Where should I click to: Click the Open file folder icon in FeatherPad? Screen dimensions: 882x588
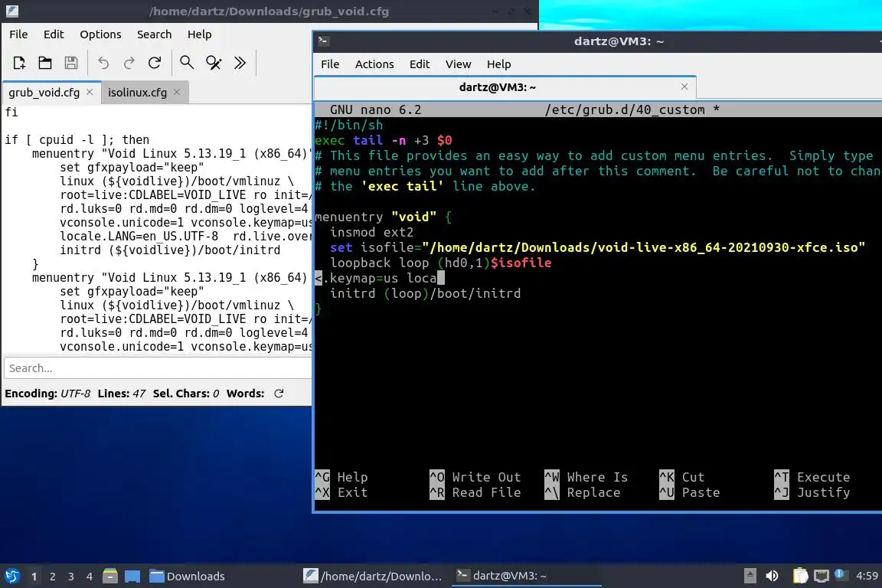(x=45, y=63)
